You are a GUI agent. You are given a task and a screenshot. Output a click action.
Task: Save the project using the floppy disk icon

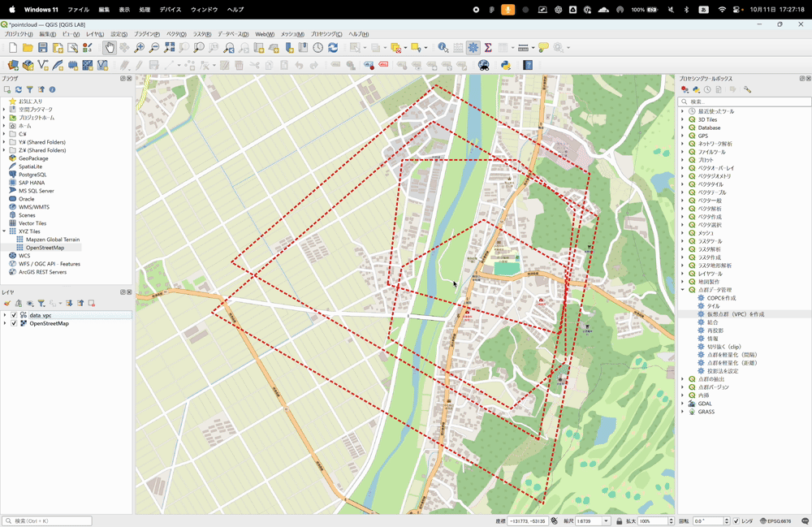click(x=43, y=48)
